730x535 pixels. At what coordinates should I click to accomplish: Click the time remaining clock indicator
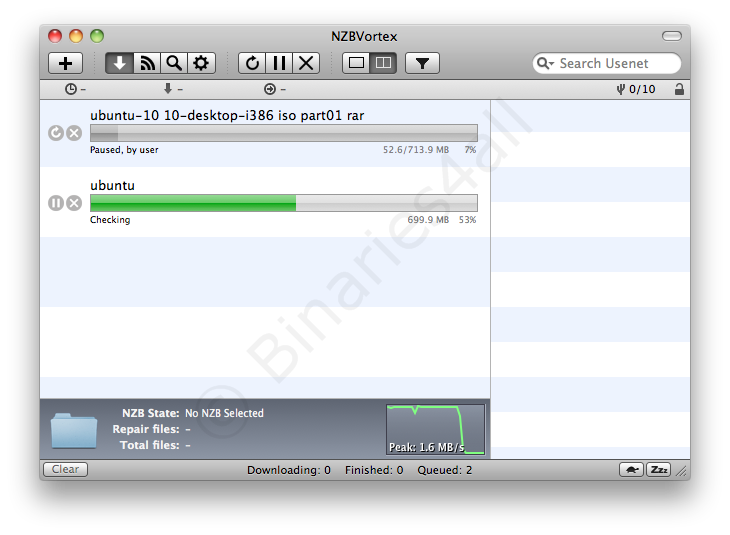pos(75,89)
